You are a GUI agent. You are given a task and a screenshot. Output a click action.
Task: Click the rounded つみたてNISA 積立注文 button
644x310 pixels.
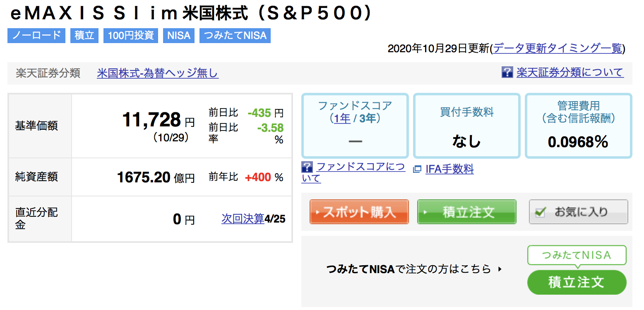577,283
